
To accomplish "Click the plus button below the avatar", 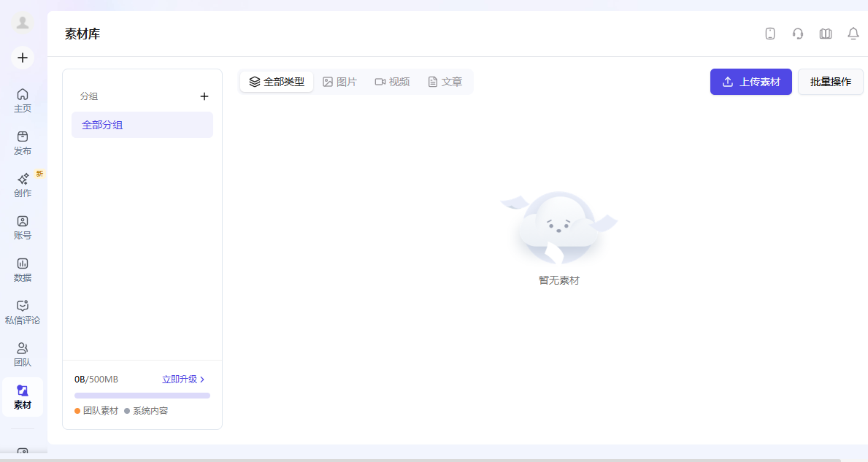I will click(23, 58).
